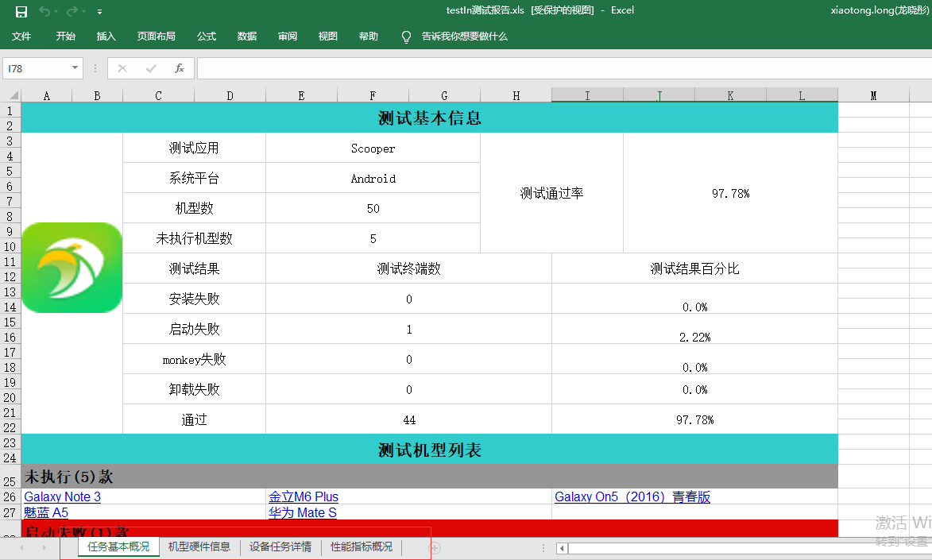Select the 任务基本概况 sheet tab
The image size is (932, 560).
(118, 547)
